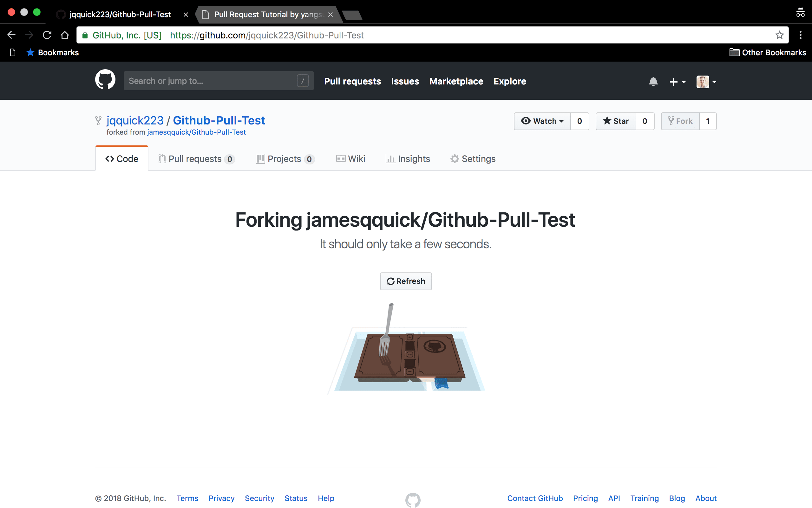This screenshot has width=812, height=508.
Task: View fork count 1
Action: [x=708, y=121]
